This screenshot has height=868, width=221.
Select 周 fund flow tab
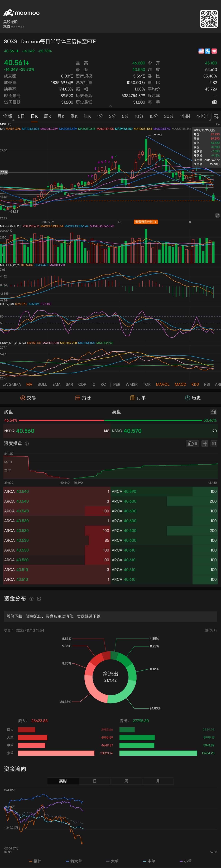(x=126, y=781)
